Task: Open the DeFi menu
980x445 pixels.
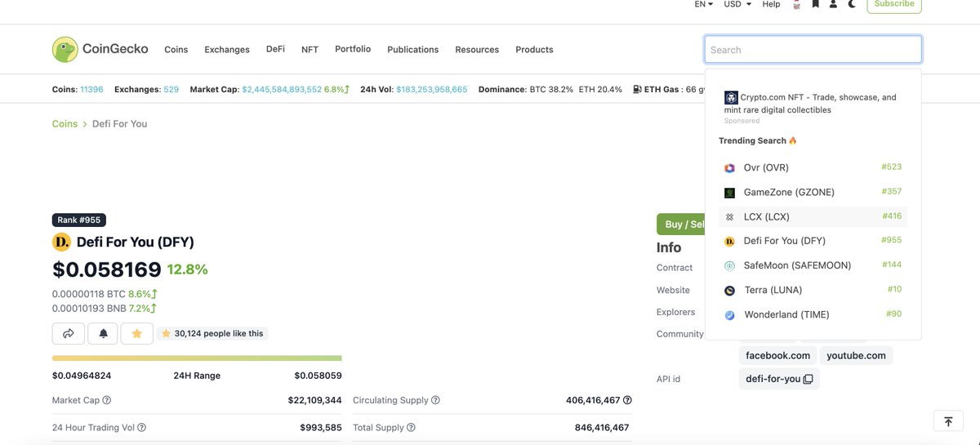Action: tap(275, 49)
